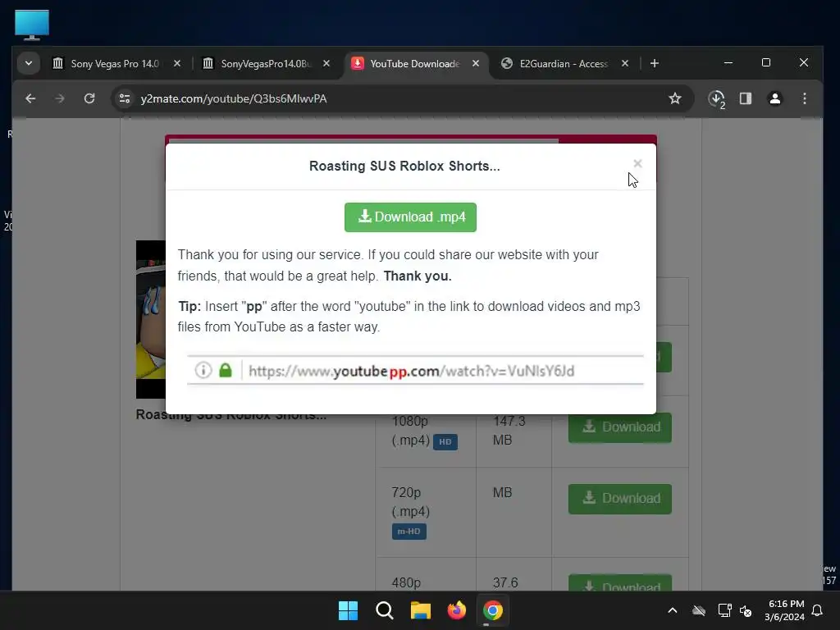
Task: Click the dialog title Roasting SUS Roblox Shorts
Action: 404,166
